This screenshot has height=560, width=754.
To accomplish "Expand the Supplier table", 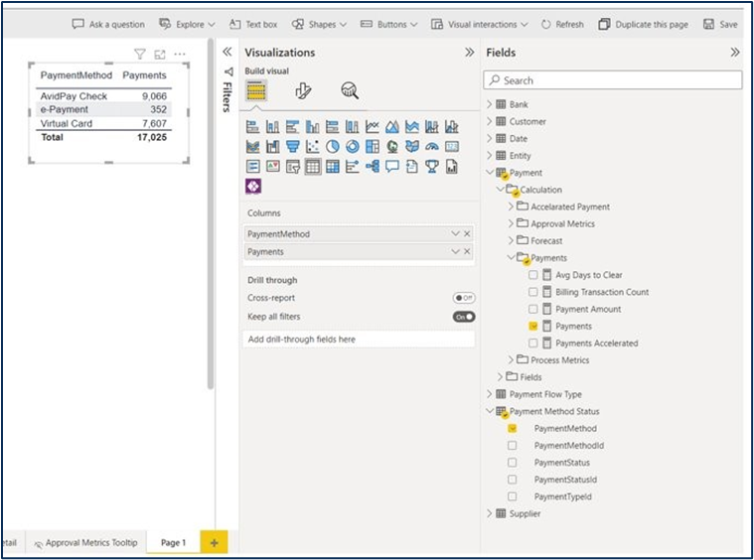I will pos(489,513).
